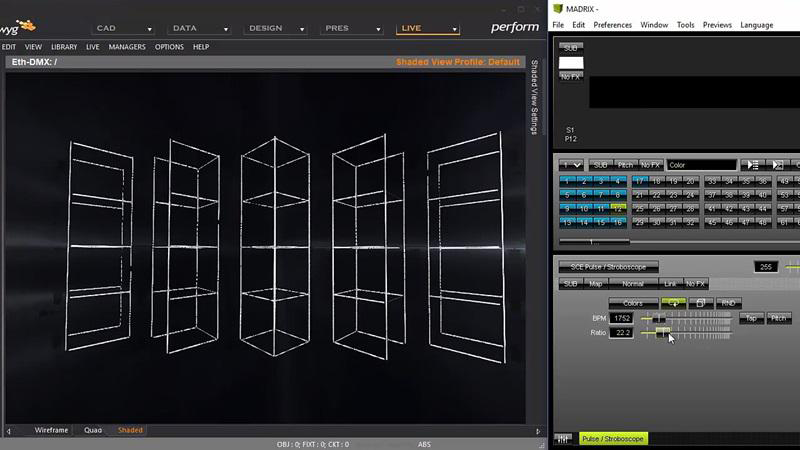Open the EDIT menu in wyg
The image size is (800, 450).
[x=9, y=47]
